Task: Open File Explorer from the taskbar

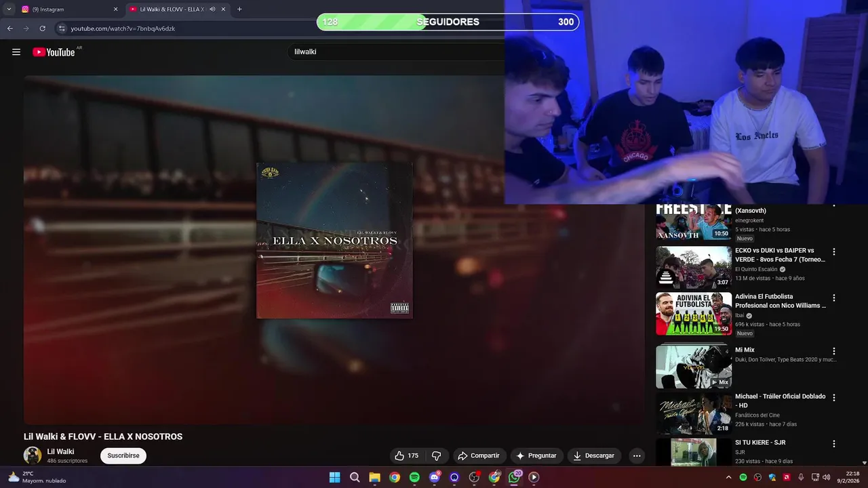Action: [374, 477]
